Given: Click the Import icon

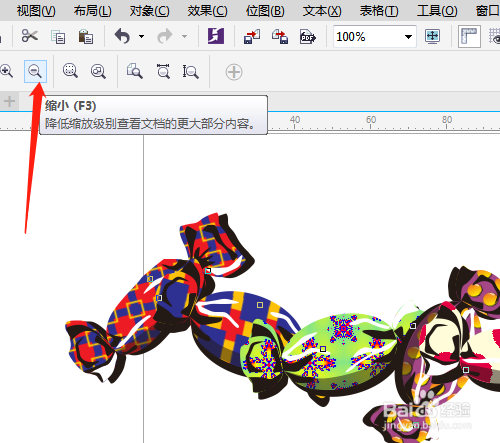Looking at the screenshot, I should tap(252, 36).
